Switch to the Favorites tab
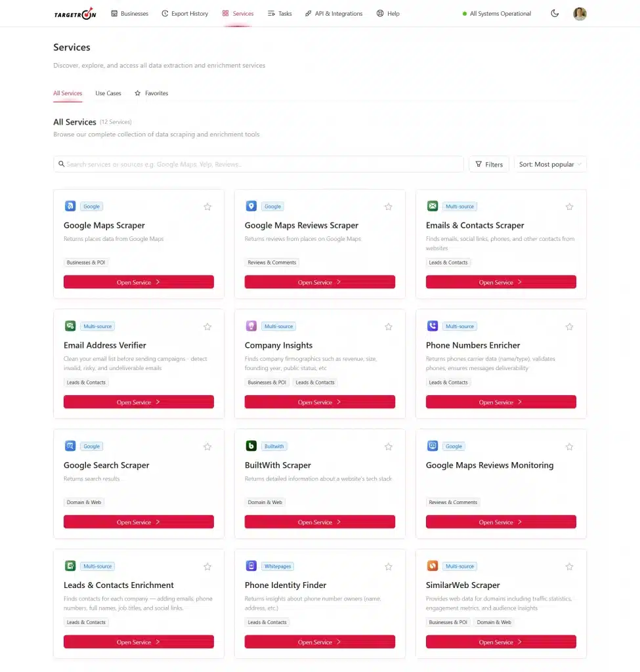Image resolution: width=640 pixels, height=672 pixels. (152, 93)
